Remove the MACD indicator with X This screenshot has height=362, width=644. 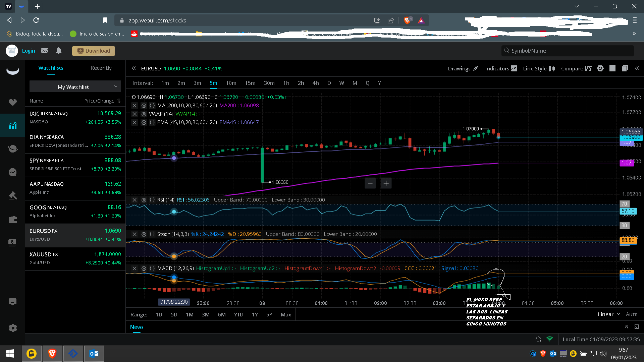click(135, 268)
